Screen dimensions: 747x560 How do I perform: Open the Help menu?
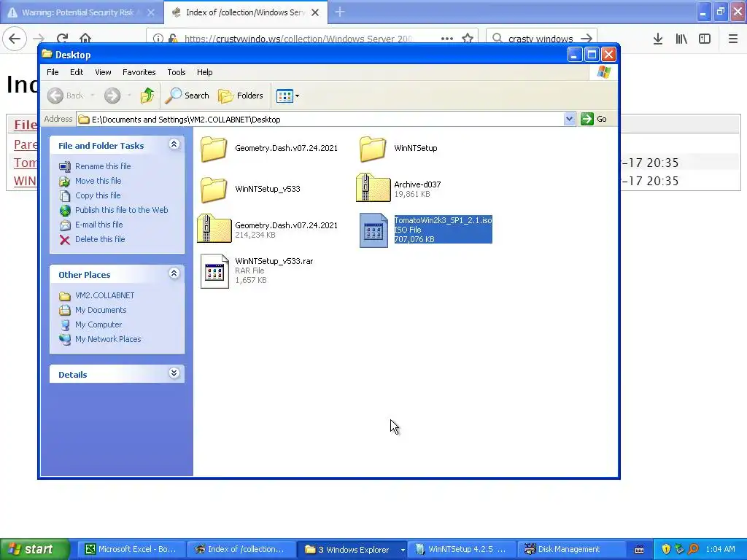tap(205, 72)
